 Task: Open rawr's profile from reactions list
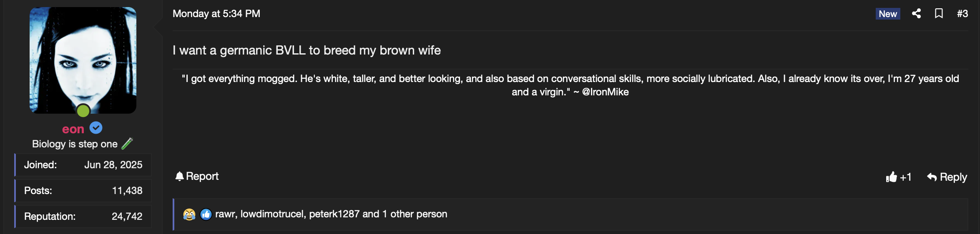(x=225, y=214)
